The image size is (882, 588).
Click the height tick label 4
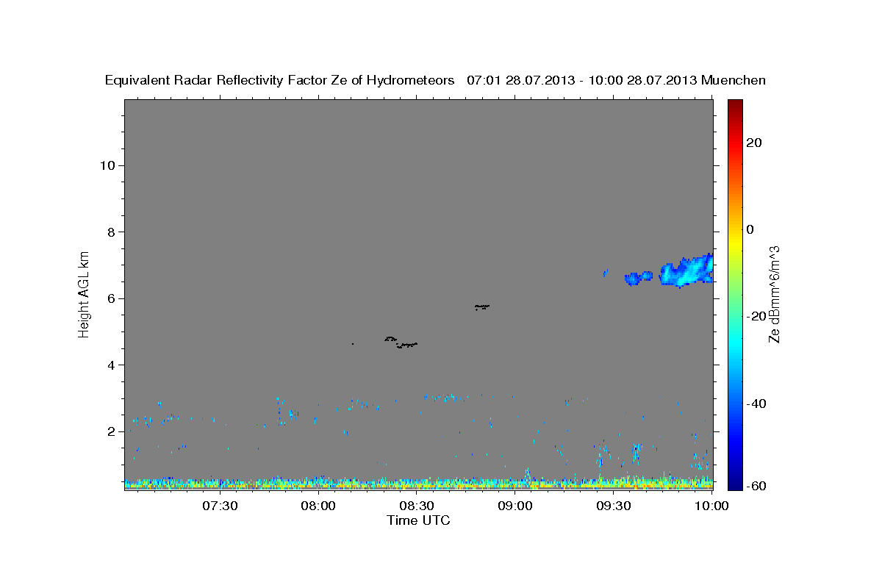(112, 365)
